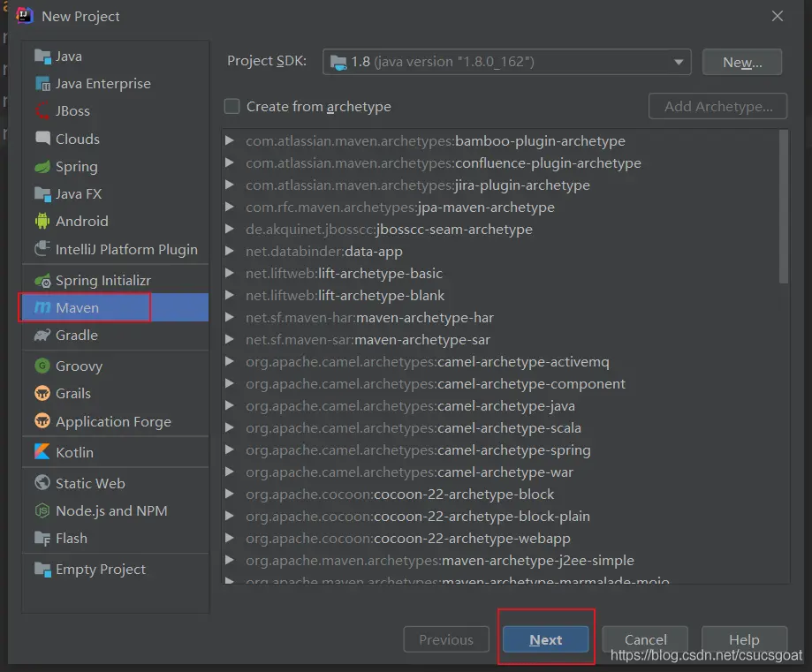This screenshot has width=812, height=672.
Task: Click the Cancel button
Action: click(645, 639)
